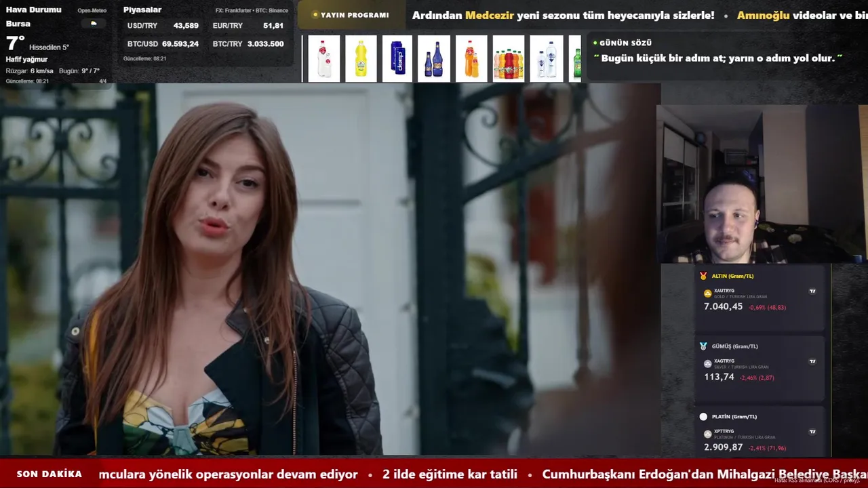
Task: Click the gold bar icon next to XAUTRYG
Action: (708, 293)
